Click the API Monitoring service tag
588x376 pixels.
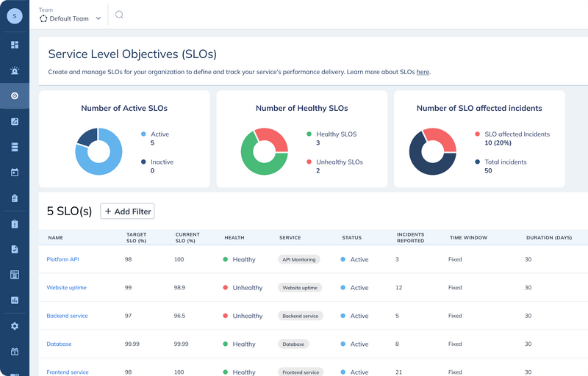coord(299,259)
